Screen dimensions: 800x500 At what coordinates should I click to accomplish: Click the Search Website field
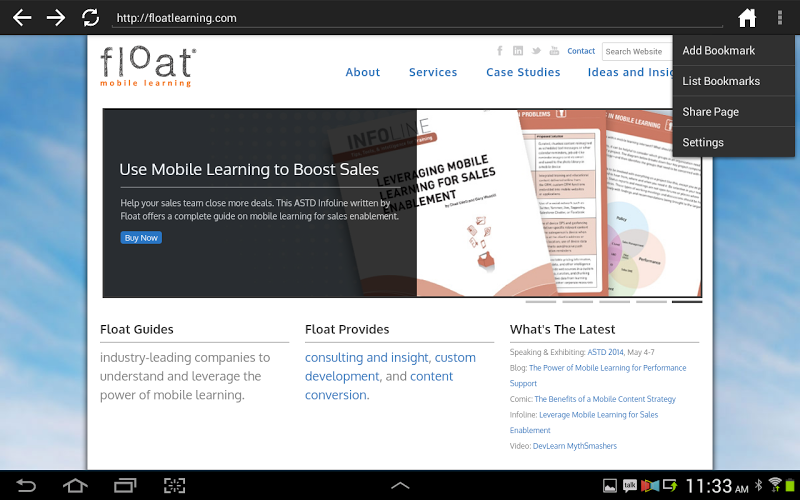[x=637, y=52]
